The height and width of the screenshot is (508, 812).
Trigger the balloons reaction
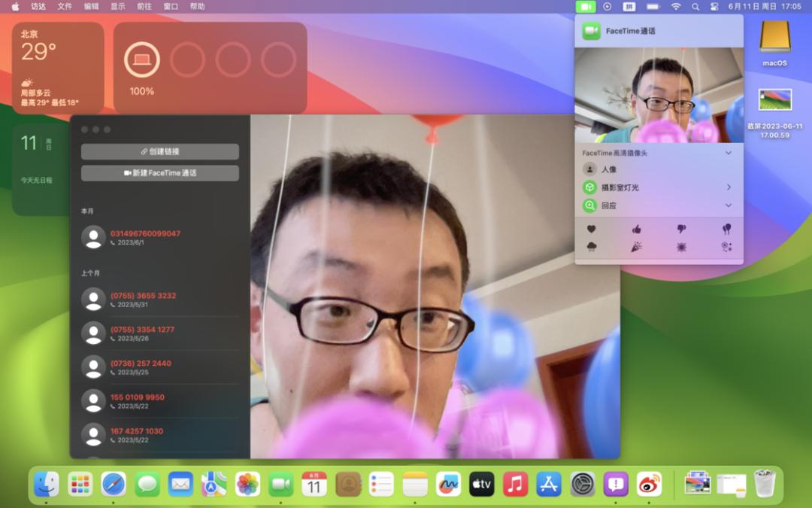[x=726, y=229]
